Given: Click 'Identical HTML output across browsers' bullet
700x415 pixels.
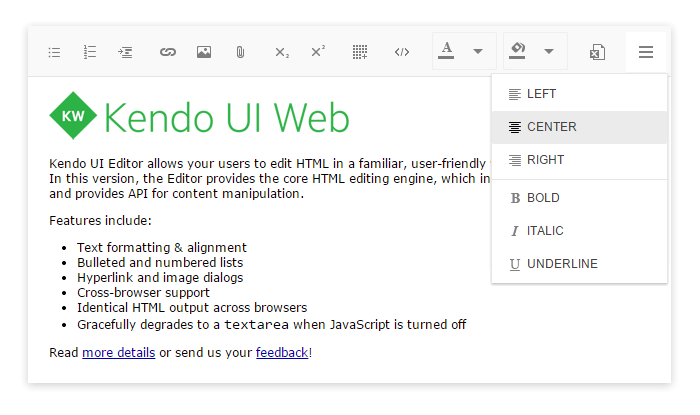Looking at the screenshot, I should click(x=192, y=308).
